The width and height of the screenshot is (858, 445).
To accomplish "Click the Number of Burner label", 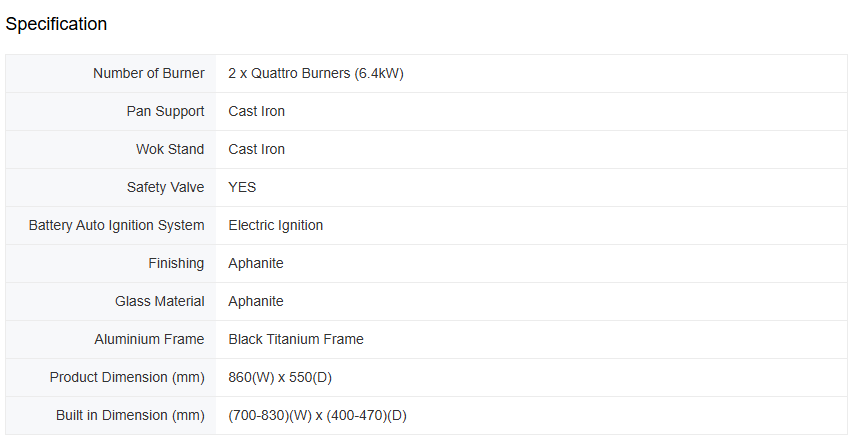I will coord(148,73).
